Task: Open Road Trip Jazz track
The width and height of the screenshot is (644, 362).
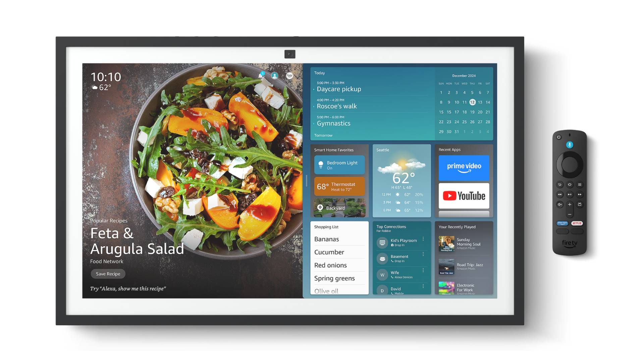Action: (x=464, y=265)
